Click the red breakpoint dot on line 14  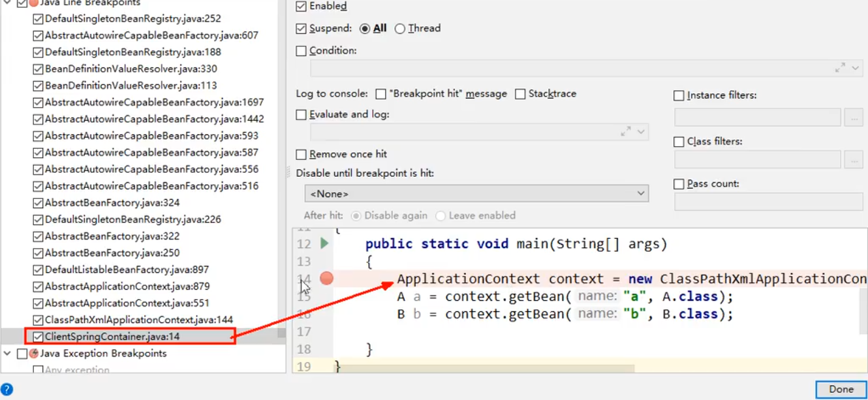327,279
